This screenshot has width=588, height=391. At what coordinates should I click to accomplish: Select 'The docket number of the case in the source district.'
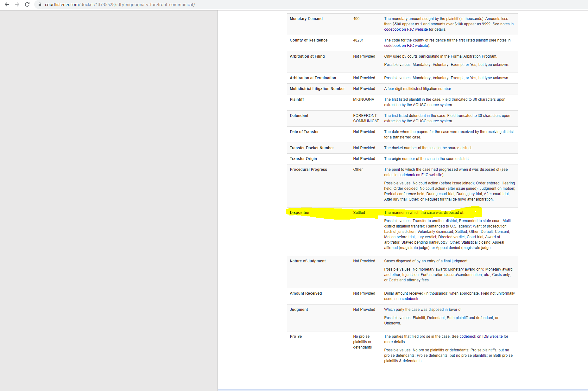428,148
